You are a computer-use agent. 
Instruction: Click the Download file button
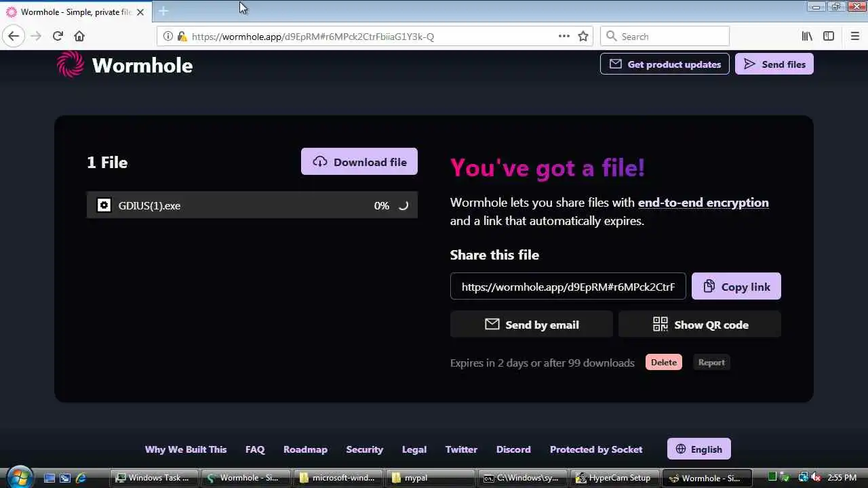point(359,161)
